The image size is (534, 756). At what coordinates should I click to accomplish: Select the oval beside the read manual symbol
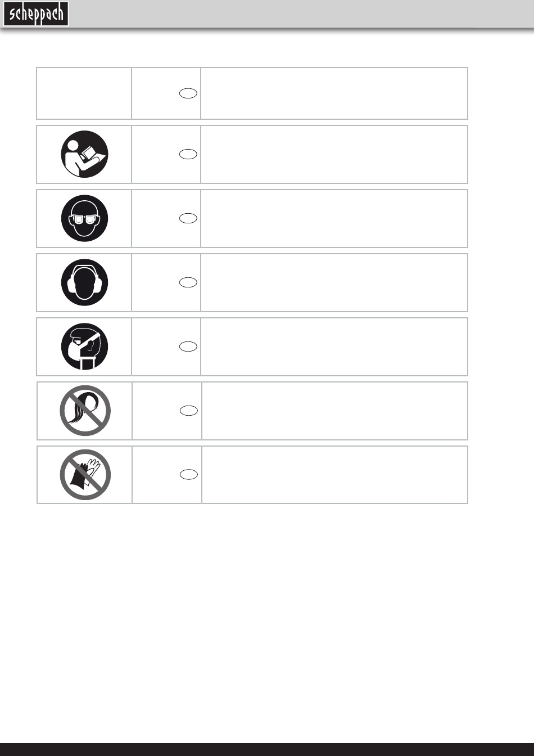point(188,155)
